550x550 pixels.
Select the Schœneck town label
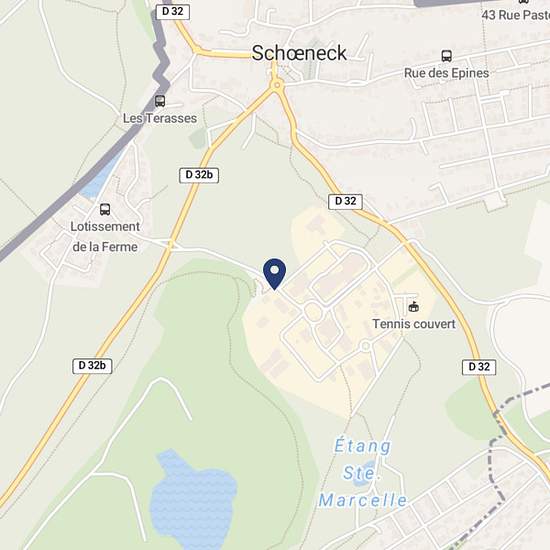pyautogui.click(x=299, y=53)
